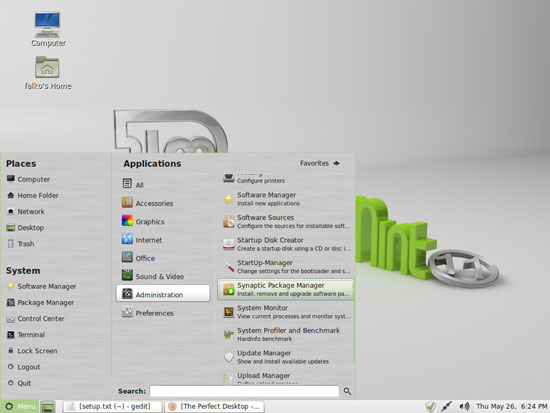
Task: Click the Office category icon
Action: pyautogui.click(x=127, y=257)
